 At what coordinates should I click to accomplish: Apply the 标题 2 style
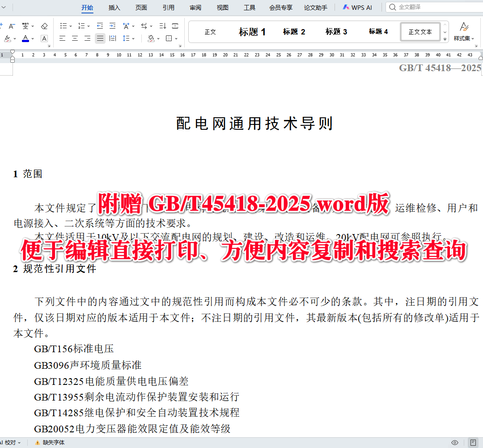pos(294,32)
